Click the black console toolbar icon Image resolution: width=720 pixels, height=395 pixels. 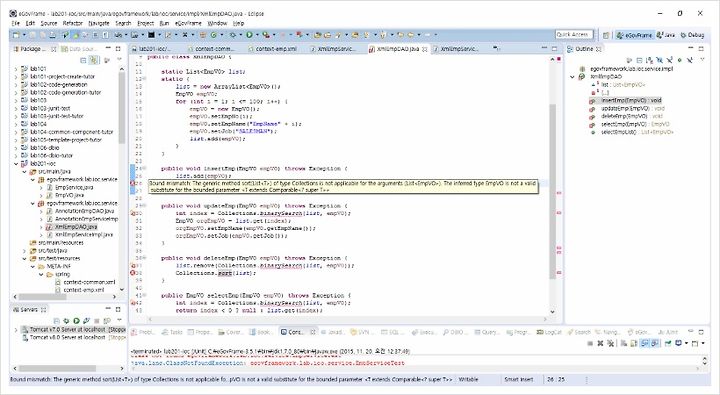click(151, 35)
